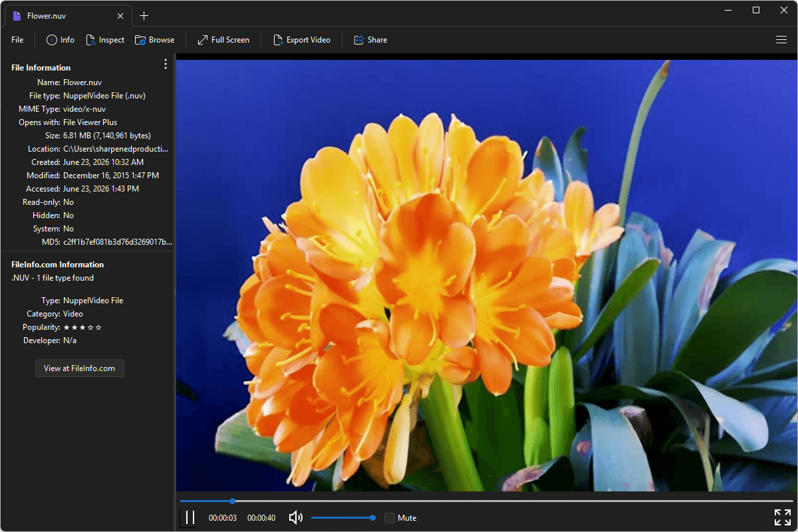Click the '.NUV - 1 file type found' text
The width and height of the screenshot is (798, 532).
click(53, 278)
